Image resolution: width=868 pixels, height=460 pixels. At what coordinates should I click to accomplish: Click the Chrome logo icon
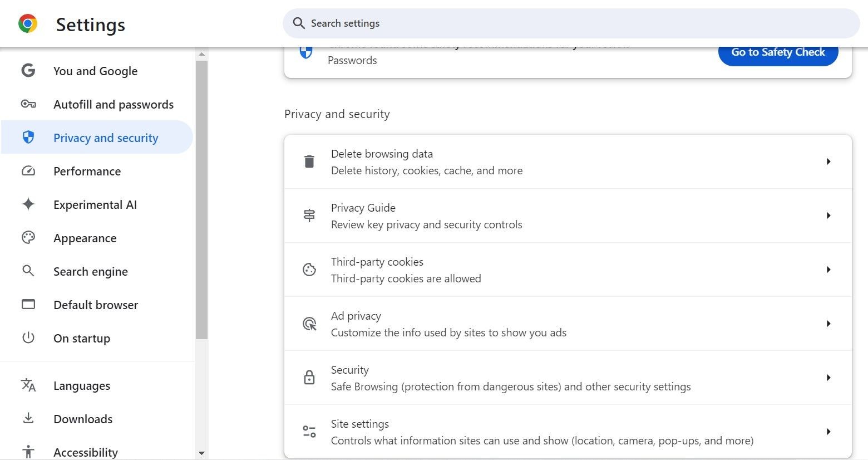click(x=28, y=24)
